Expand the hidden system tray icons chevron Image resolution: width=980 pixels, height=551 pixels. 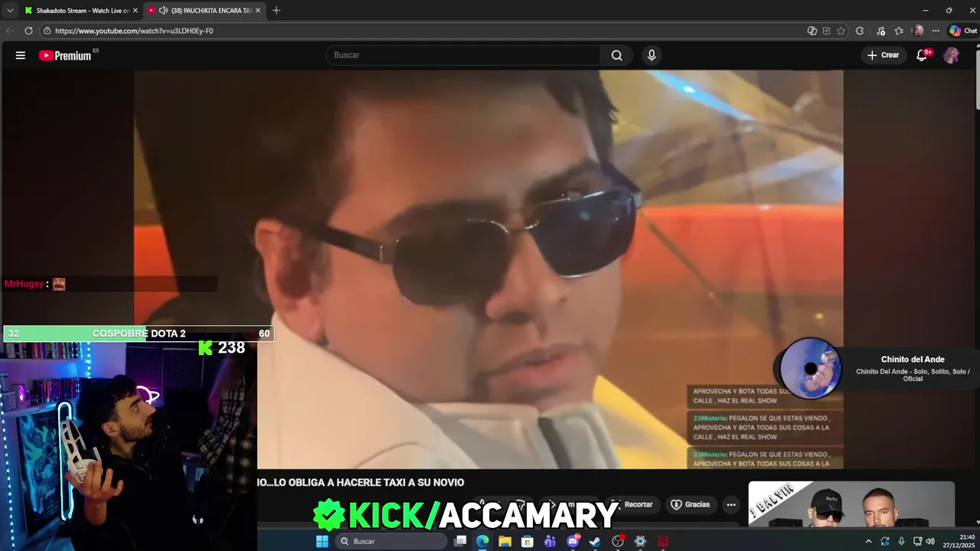(x=868, y=541)
